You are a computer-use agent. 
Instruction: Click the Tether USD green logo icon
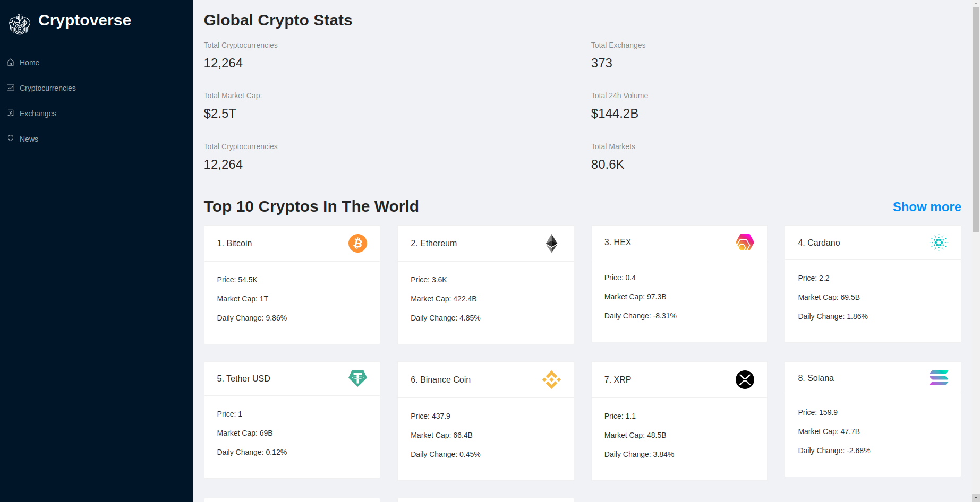[357, 378]
